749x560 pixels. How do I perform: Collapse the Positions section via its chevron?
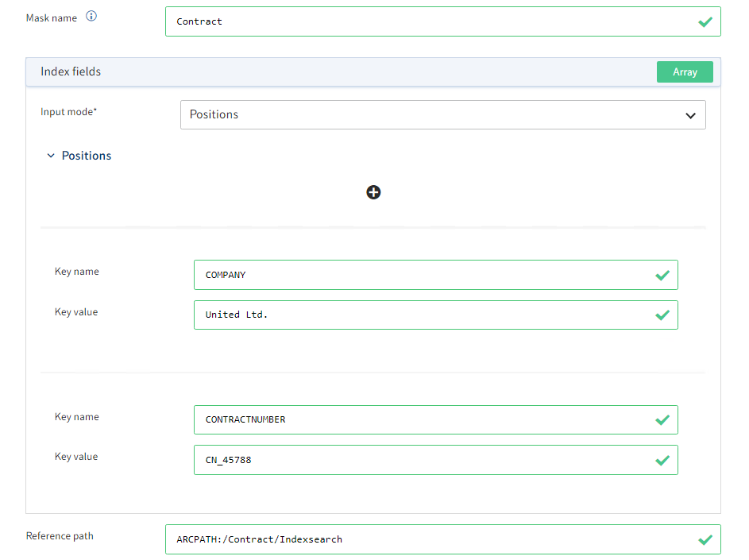point(51,155)
